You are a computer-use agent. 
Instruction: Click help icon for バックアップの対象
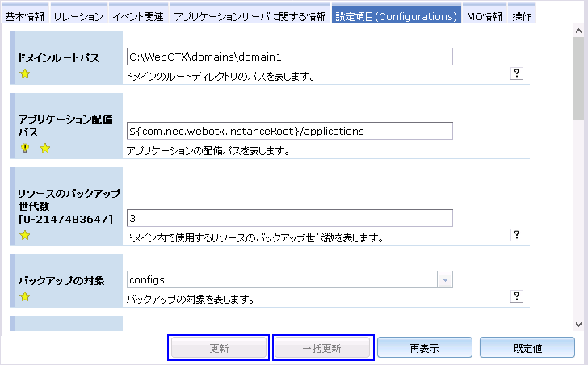point(518,296)
